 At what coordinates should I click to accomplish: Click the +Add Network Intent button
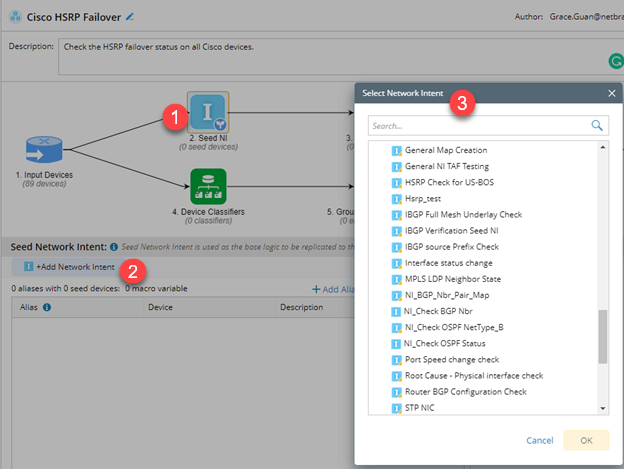pos(69,267)
